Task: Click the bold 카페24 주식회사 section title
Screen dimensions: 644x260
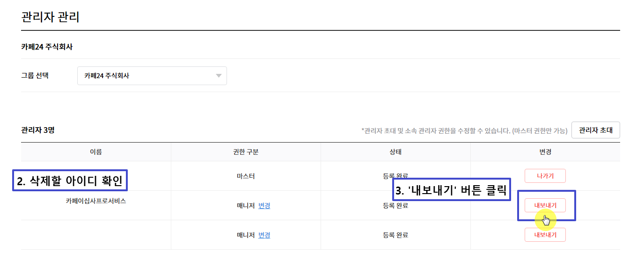Action: [x=47, y=47]
